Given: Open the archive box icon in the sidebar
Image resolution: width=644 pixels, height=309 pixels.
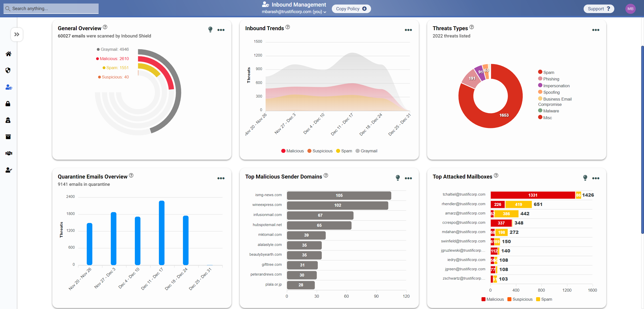Looking at the screenshot, I should (x=8, y=137).
